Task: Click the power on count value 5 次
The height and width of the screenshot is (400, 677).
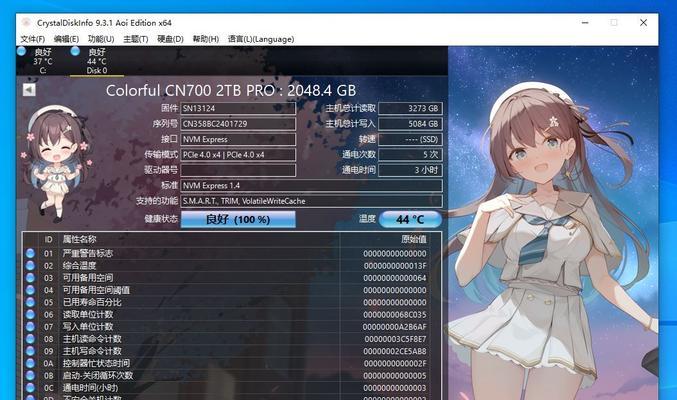Action: (x=410, y=155)
